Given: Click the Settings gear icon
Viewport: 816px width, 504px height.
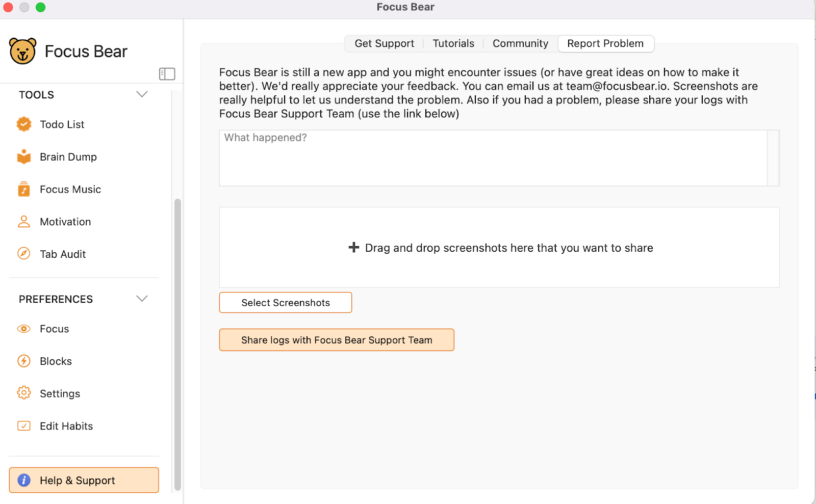Looking at the screenshot, I should tap(24, 393).
